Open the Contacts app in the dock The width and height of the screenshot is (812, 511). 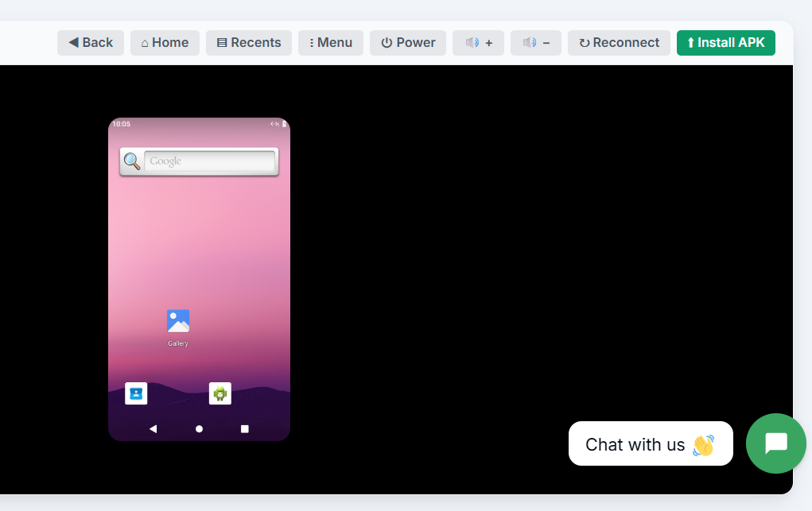click(136, 393)
